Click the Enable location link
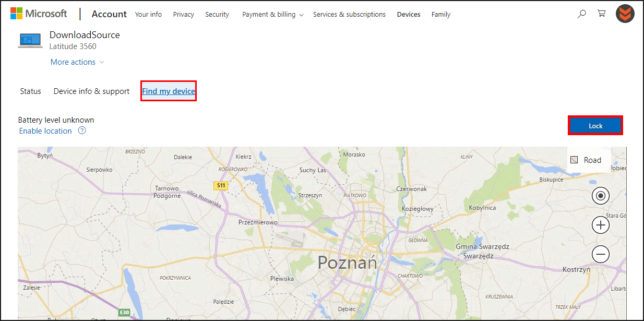644x321 pixels. [x=45, y=131]
